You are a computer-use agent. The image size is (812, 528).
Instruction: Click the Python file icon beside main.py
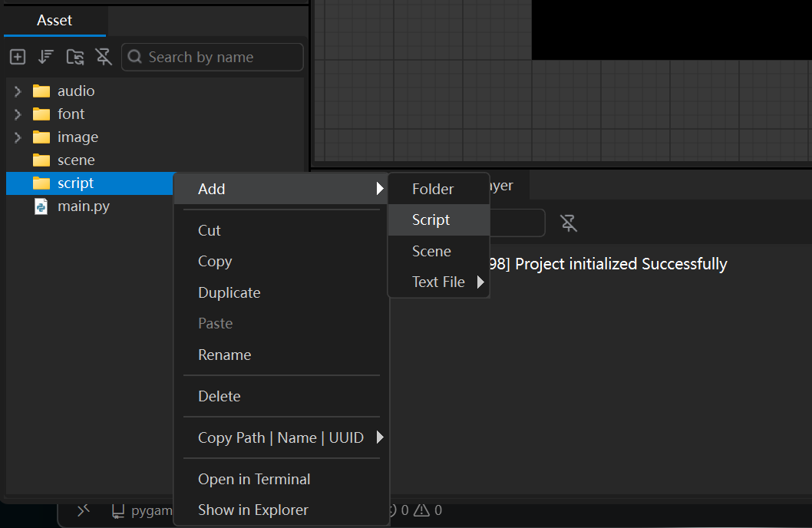[41, 206]
